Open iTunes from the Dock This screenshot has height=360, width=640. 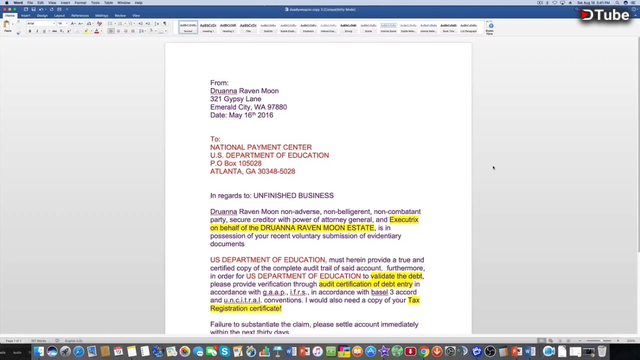tap(317, 351)
